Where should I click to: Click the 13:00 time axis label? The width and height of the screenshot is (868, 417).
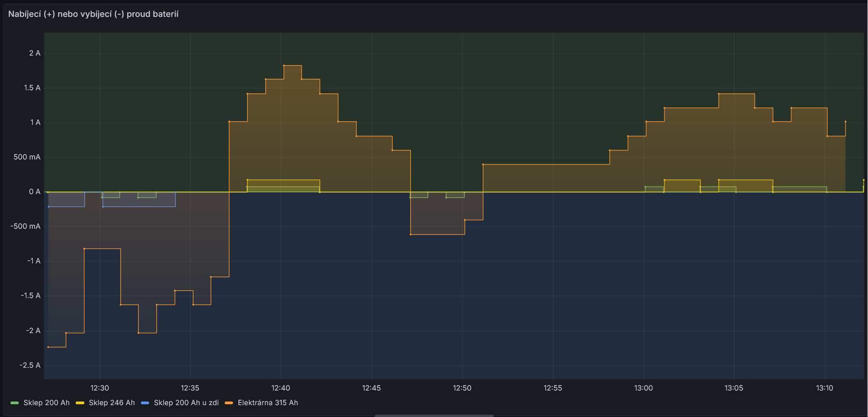click(x=643, y=388)
